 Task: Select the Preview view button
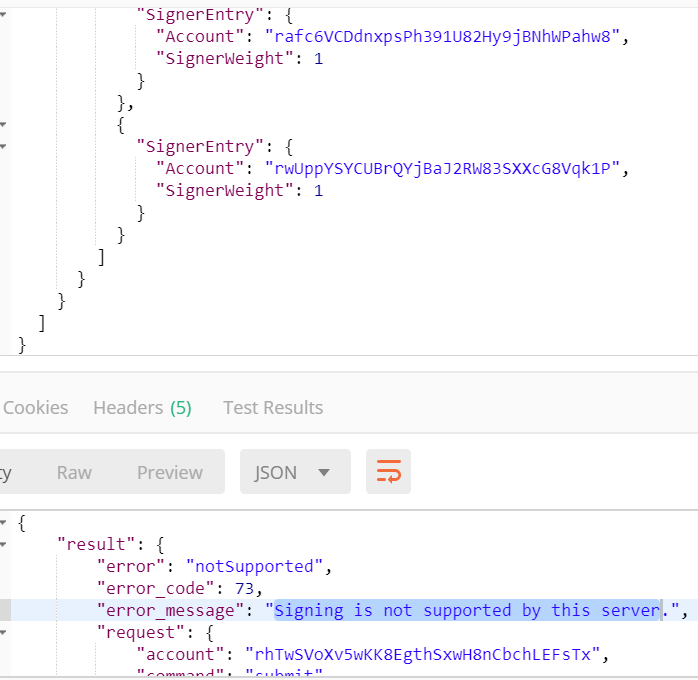[x=170, y=473]
